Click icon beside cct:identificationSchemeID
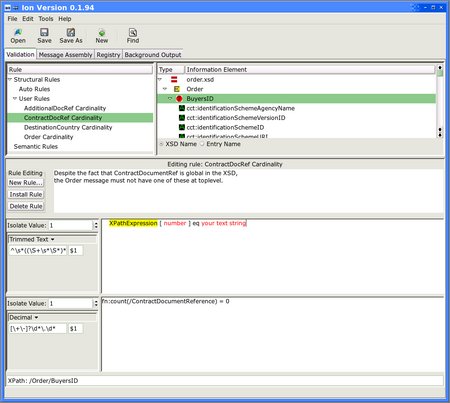The width and height of the screenshot is (450, 403). (x=182, y=127)
